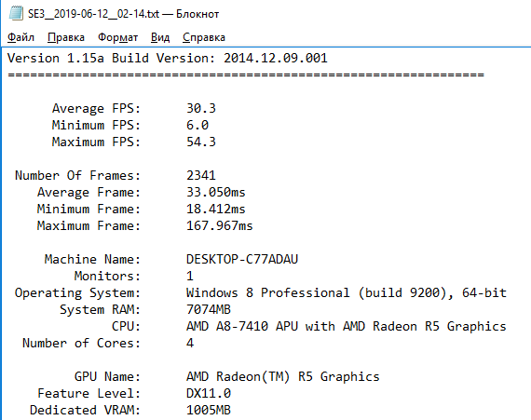Click the Feature Level label
The width and height of the screenshot is (531, 420).
pyautogui.click(x=88, y=394)
